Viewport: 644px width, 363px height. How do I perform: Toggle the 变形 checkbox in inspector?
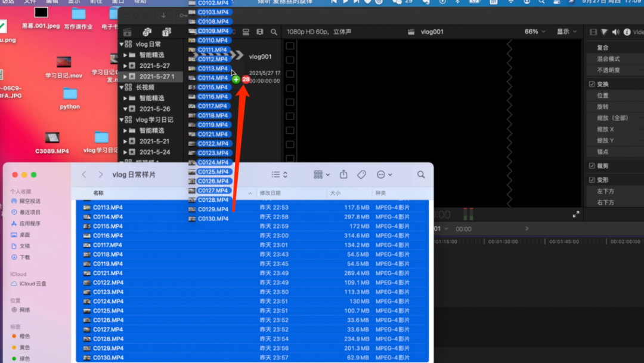click(592, 180)
